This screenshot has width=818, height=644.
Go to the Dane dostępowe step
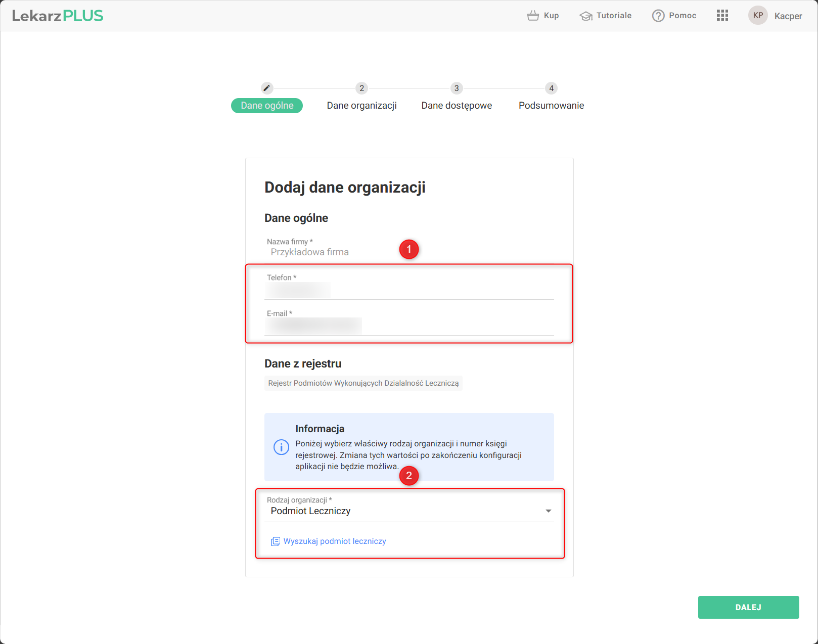pyautogui.click(x=457, y=105)
